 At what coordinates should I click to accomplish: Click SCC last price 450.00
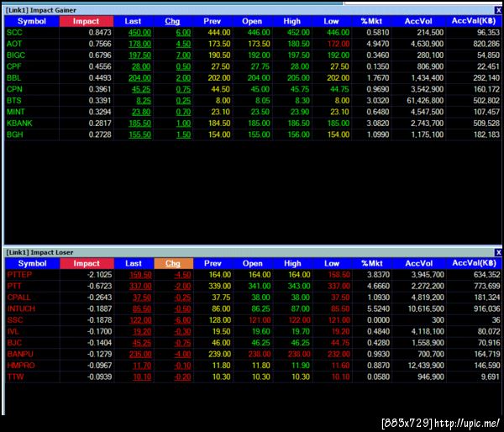139,33
